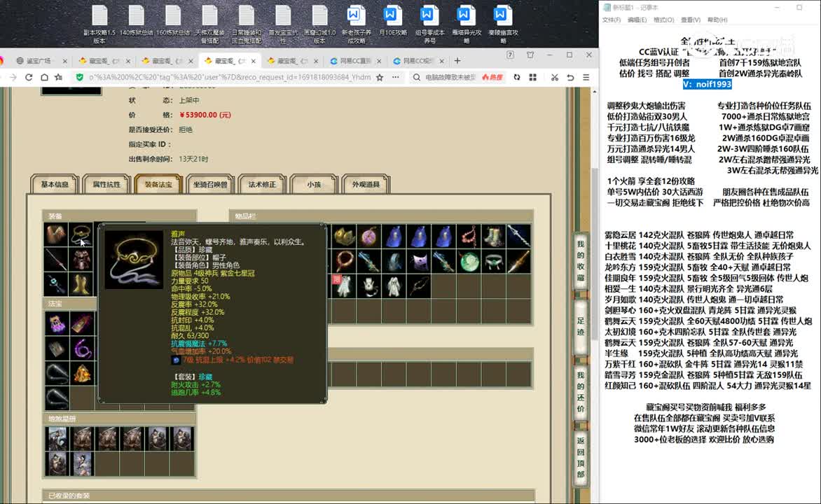Click the red bead necklace inventory item
The width and height of the screenshot is (821, 504).
[x=469, y=236]
